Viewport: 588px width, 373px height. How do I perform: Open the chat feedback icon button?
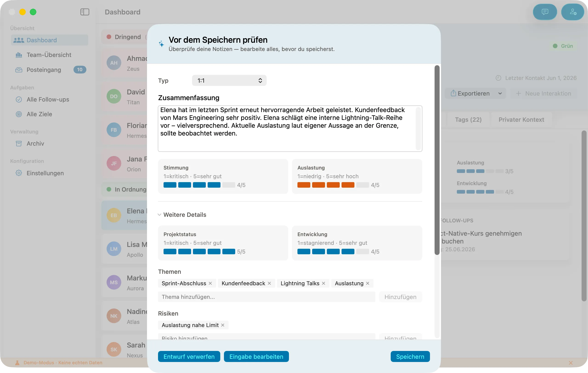click(545, 12)
